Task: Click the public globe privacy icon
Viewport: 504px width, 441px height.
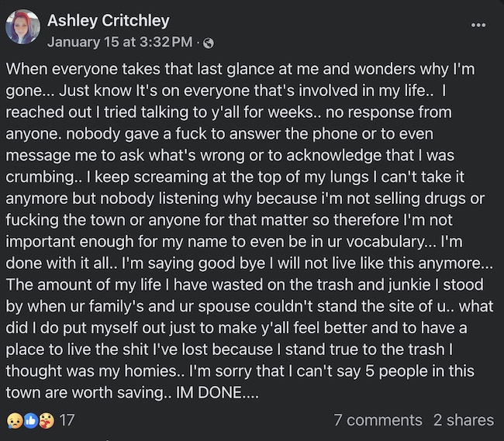Action: click(209, 42)
